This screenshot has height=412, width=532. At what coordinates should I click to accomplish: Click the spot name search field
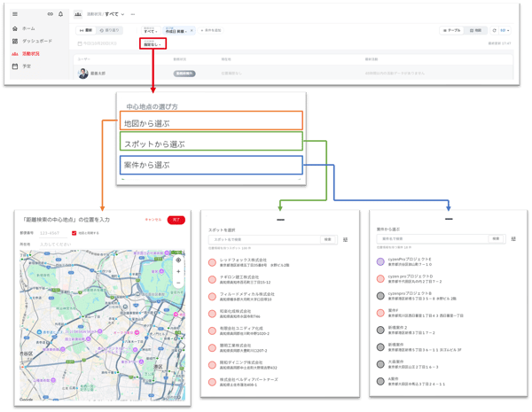point(264,240)
